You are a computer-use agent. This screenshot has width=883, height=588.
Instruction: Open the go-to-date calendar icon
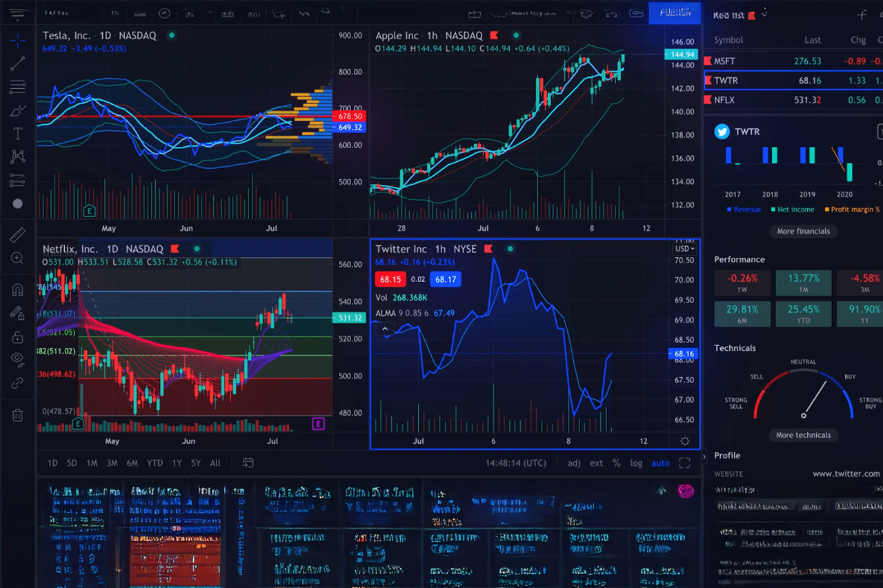point(248,463)
